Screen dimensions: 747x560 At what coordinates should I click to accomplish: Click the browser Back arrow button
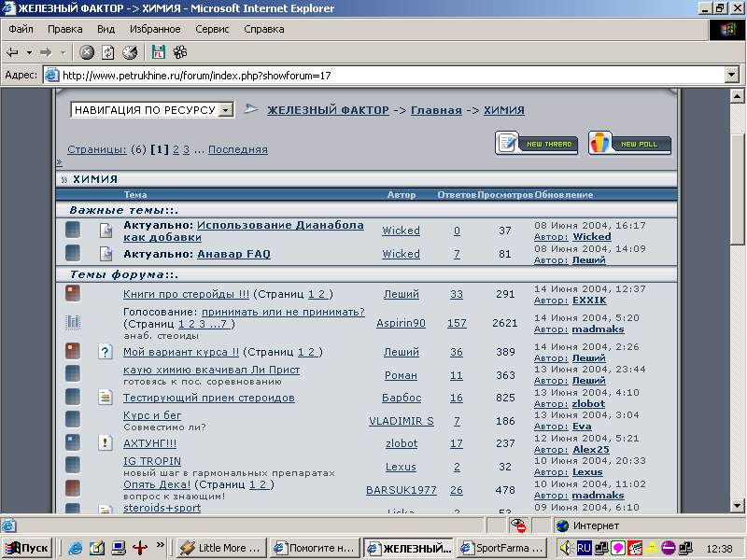point(13,52)
